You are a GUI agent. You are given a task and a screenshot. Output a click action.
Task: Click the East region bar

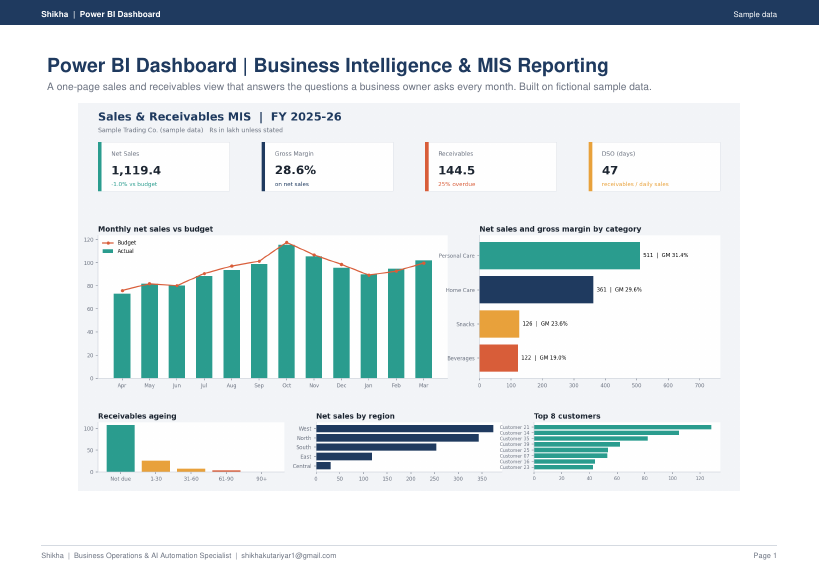(344, 456)
